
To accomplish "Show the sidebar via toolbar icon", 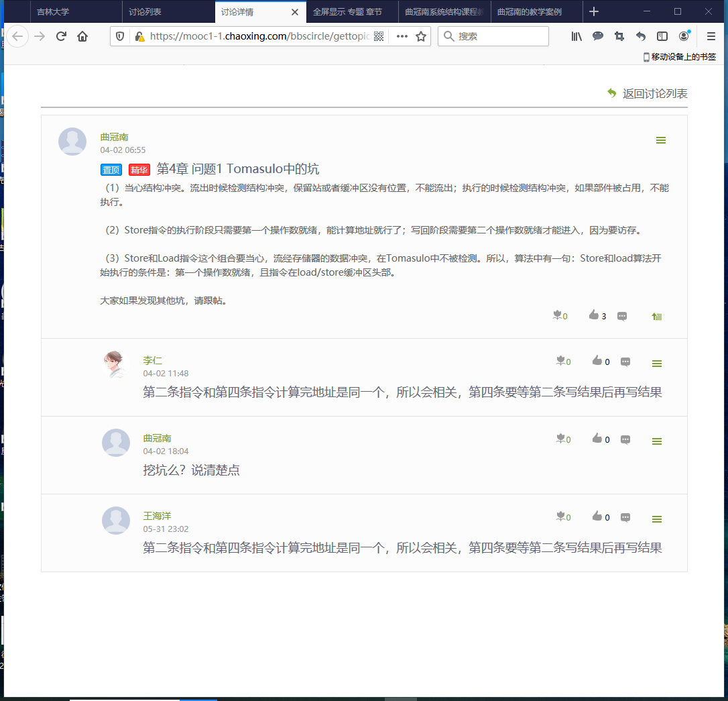I will pos(662,36).
